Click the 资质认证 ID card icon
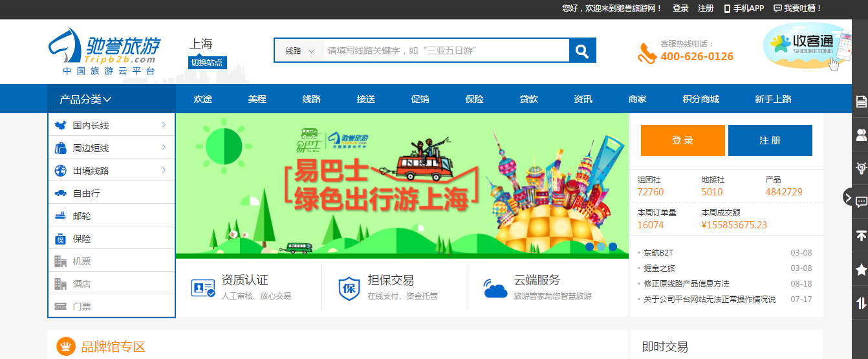This screenshot has height=359, width=868. point(203,288)
